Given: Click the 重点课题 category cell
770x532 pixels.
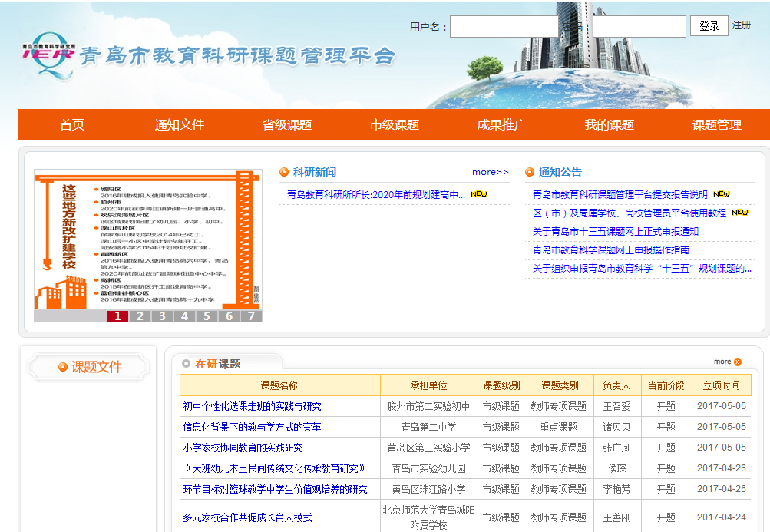Looking at the screenshot, I should (559, 427).
